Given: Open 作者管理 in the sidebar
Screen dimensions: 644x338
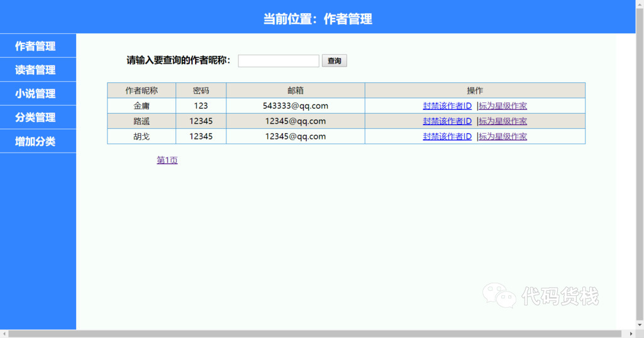Looking at the screenshot, I should [38, 46].
